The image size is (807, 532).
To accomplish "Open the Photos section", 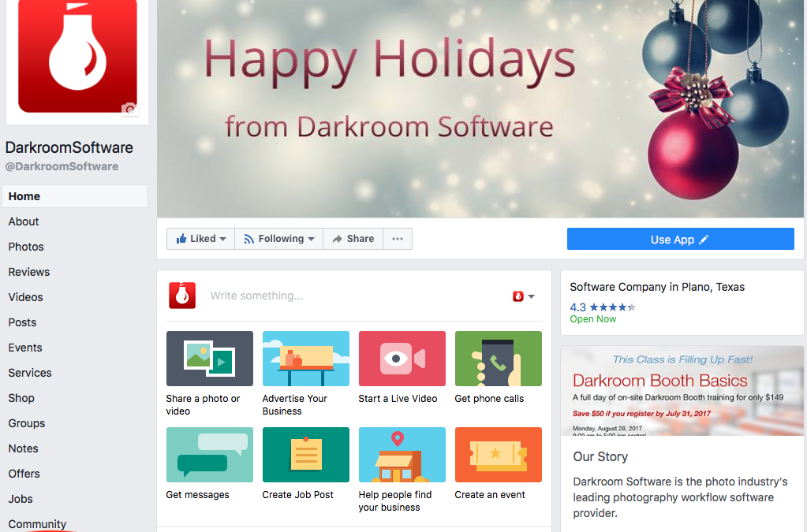I will click(x=26, y=247).
